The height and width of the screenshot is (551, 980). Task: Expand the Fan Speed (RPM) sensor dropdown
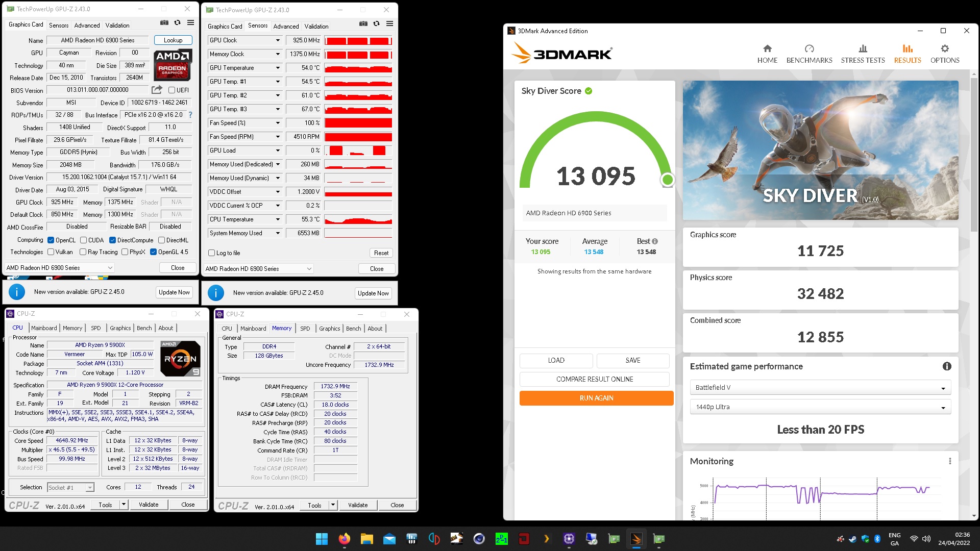point(278,137)
